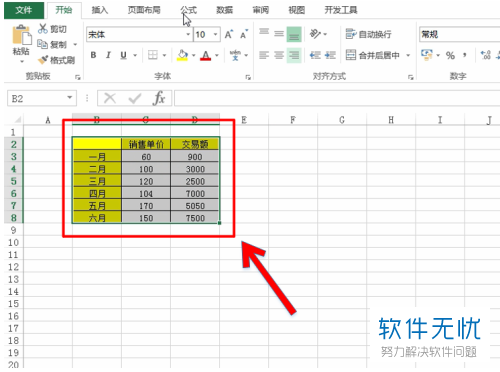Open the 文件 (File) tab

click(x=24, y=10)
